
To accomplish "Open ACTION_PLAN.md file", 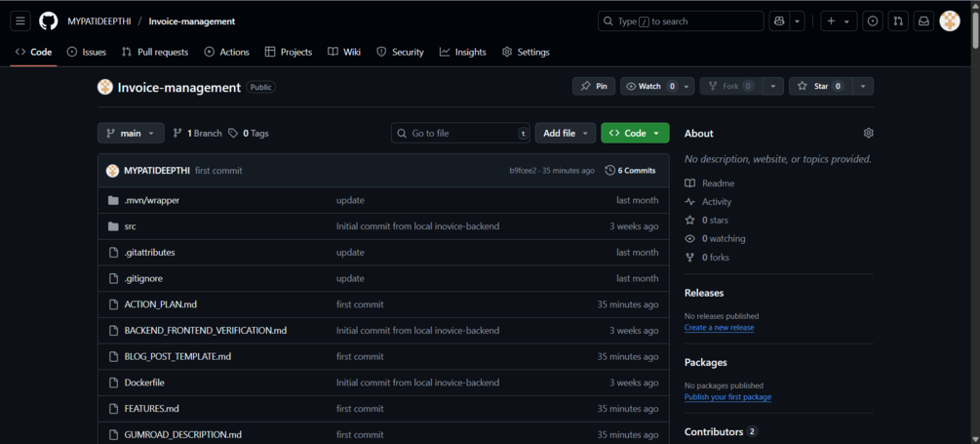I will [161, 304].
